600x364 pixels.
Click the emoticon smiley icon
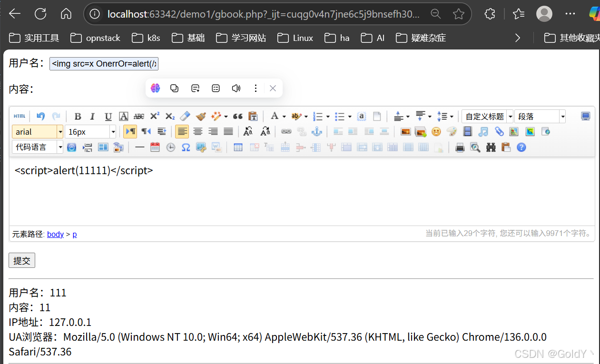[436, 132]
